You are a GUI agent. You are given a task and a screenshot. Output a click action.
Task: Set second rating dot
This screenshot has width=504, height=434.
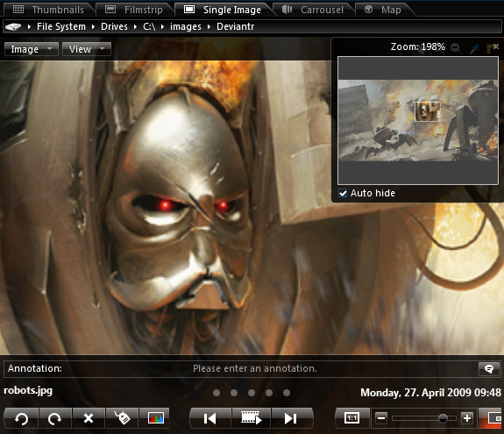click(234, 393)
